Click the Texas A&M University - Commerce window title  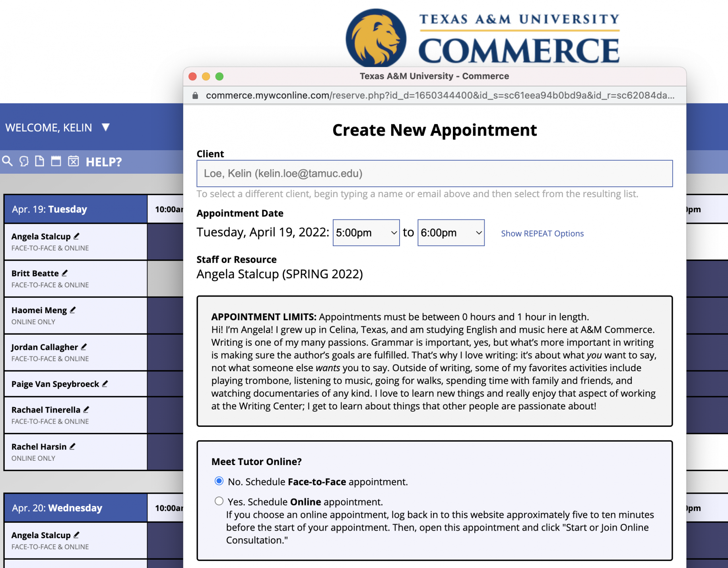(434, 76)
